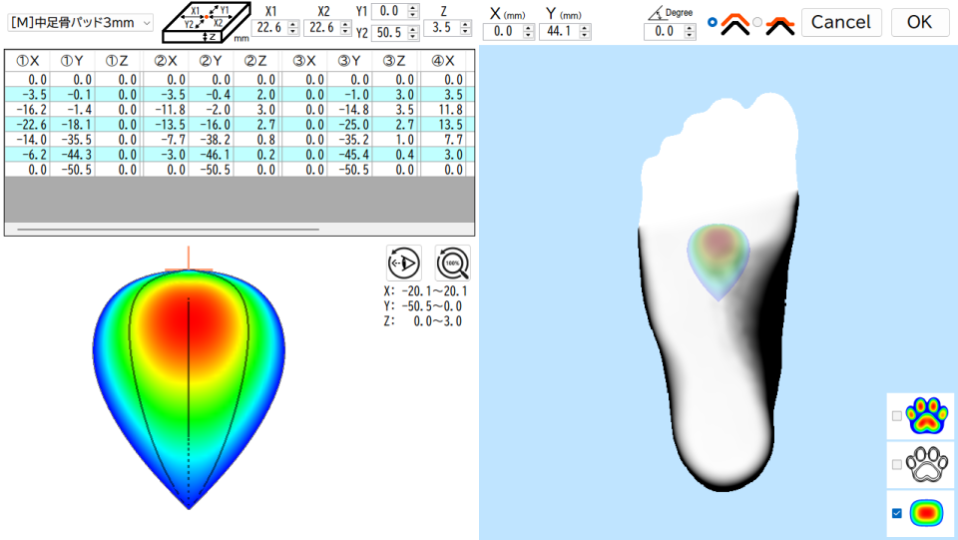
Task: Click the 100% zoom reset magnifier icon
Action: [453, 263]
